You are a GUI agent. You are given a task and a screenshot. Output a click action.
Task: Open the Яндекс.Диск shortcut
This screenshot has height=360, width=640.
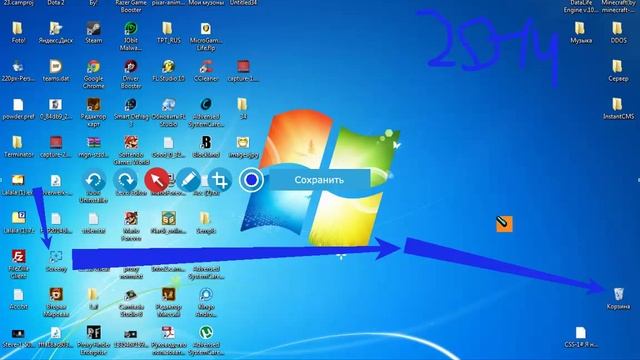(56, 33)
